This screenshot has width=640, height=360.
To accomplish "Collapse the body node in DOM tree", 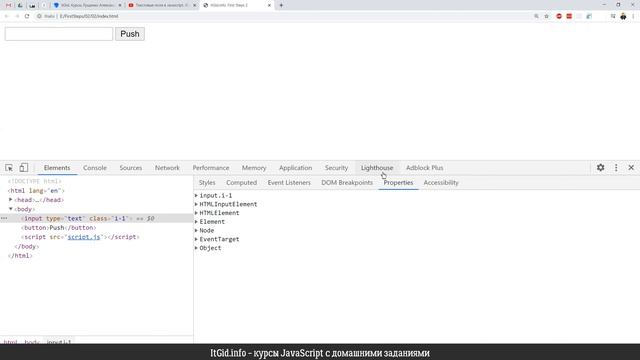I will [x=11, y=209].
